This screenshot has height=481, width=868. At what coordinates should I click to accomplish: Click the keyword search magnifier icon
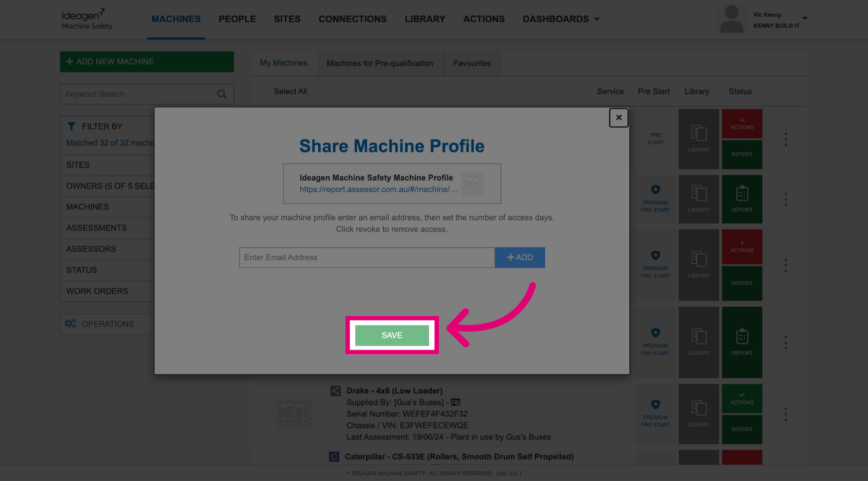(222, 94)
